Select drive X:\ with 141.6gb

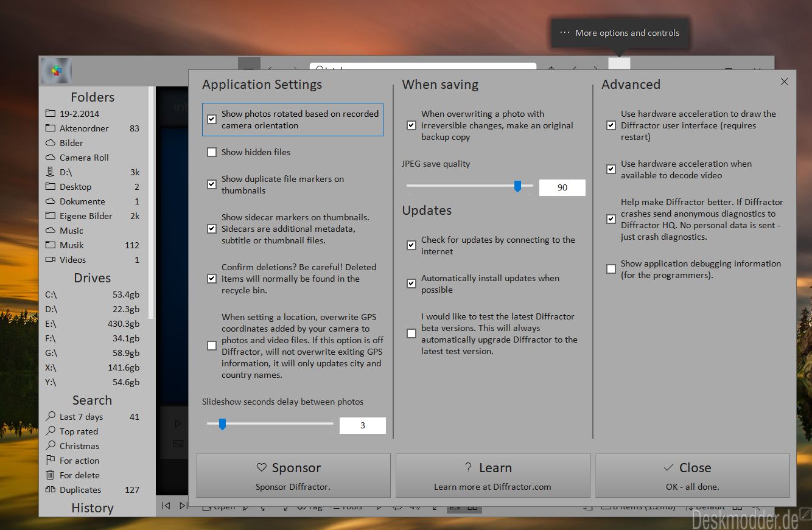click(x=93, y=368)
